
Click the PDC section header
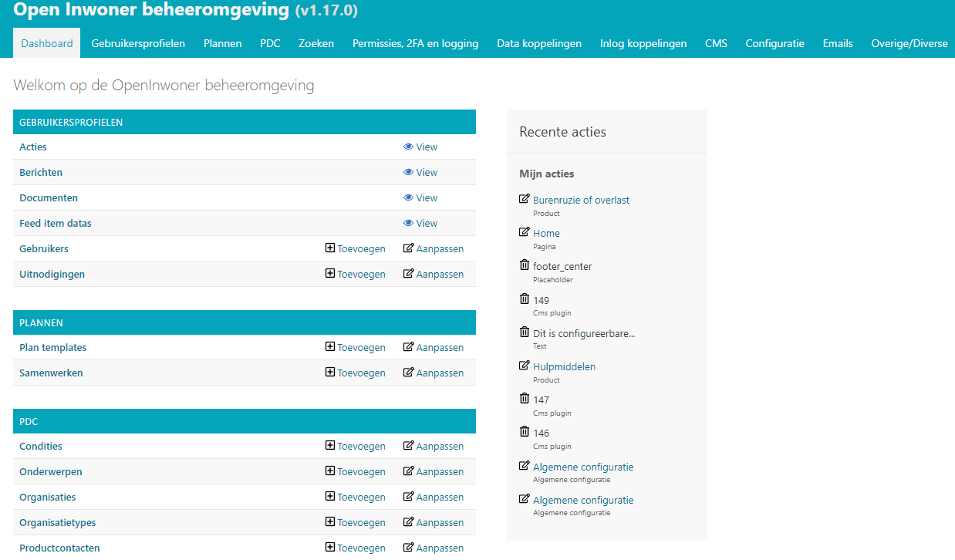click(x=29, y=422)
